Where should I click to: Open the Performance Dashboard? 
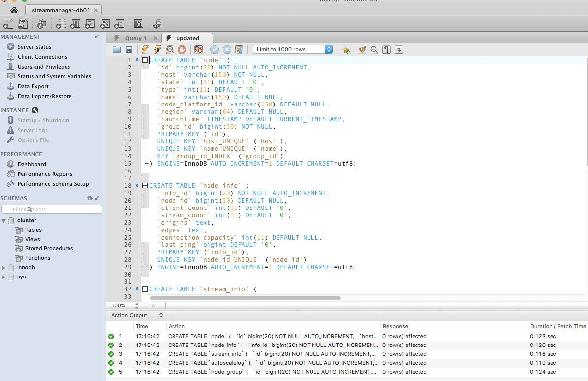point(31,164)
